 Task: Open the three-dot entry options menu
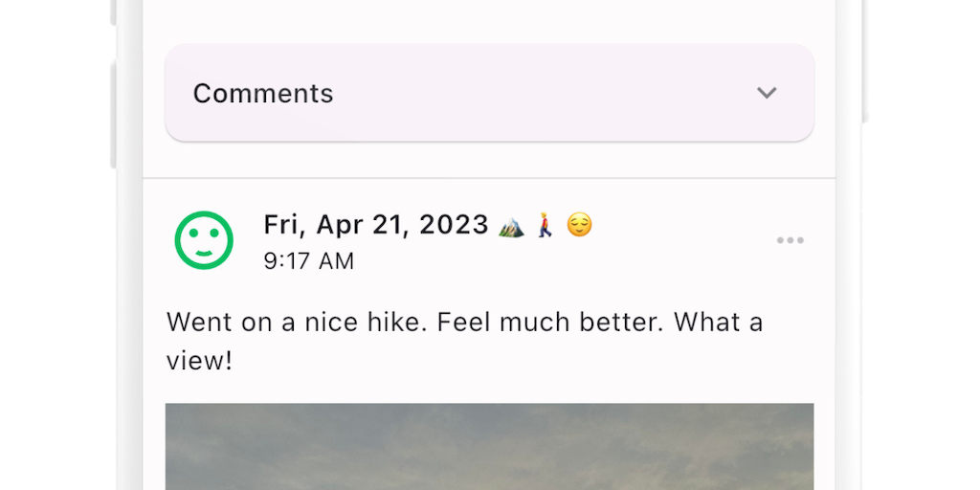pyautogui.click(x=790, y=240)
